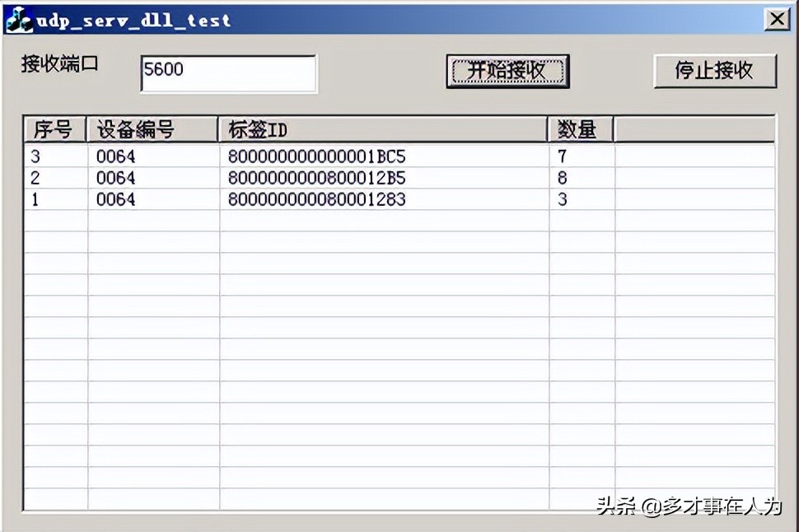Viewport: 799px width, 532px height.
Task: Click the quantity value 8 in the second row
Action: point(563,177)
